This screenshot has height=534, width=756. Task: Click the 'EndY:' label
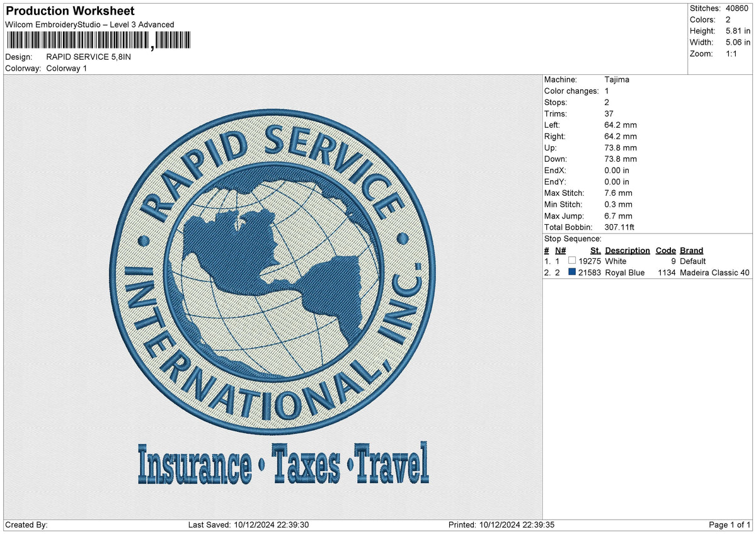click(555, 181)
